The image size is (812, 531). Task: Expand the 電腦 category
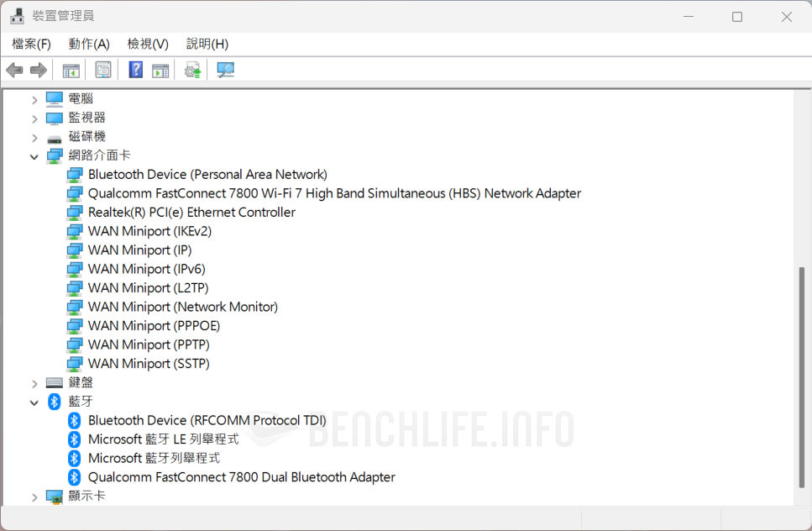click(34, 99)
